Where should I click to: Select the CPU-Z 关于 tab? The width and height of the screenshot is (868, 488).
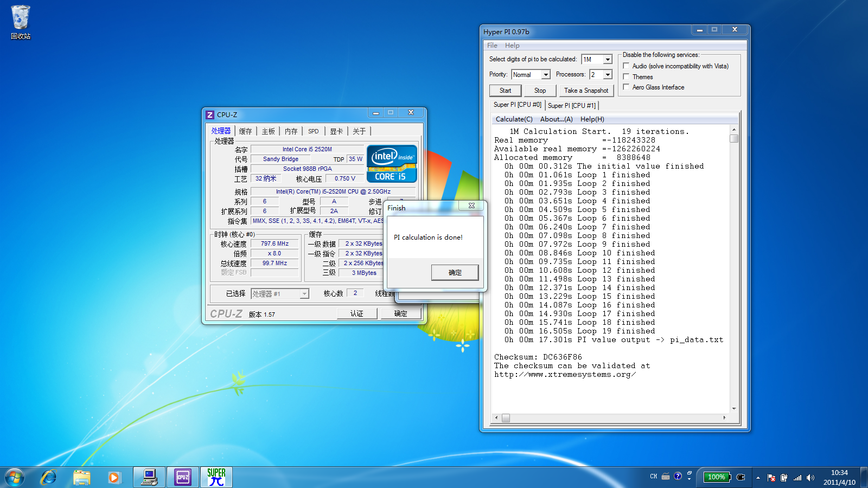point(359,131)
